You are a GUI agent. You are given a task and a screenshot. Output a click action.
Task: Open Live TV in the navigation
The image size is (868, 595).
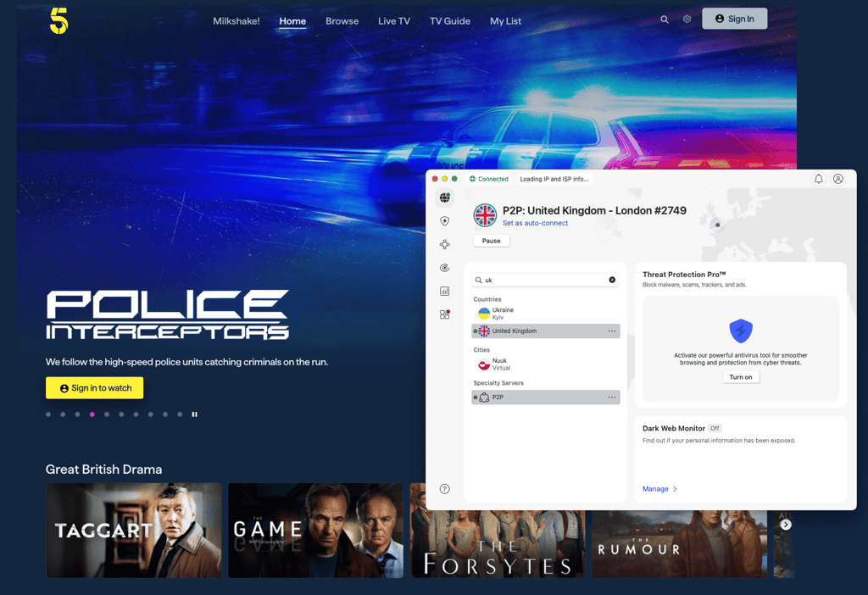(394, 21)
